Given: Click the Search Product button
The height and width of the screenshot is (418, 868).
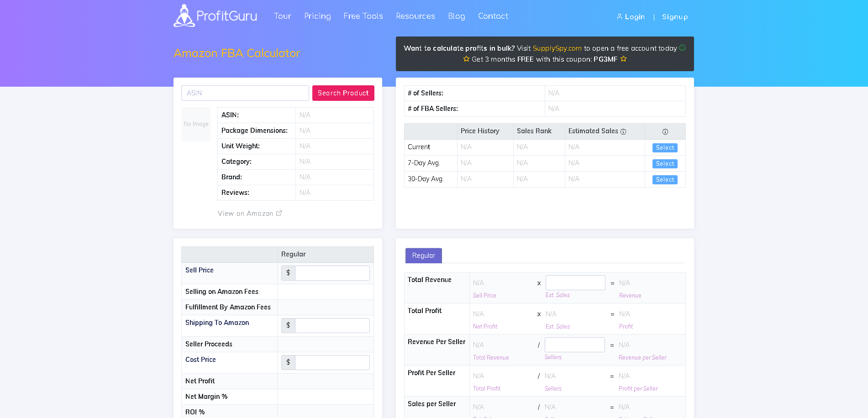Looking at the screenshot, I should click(343, 93).
